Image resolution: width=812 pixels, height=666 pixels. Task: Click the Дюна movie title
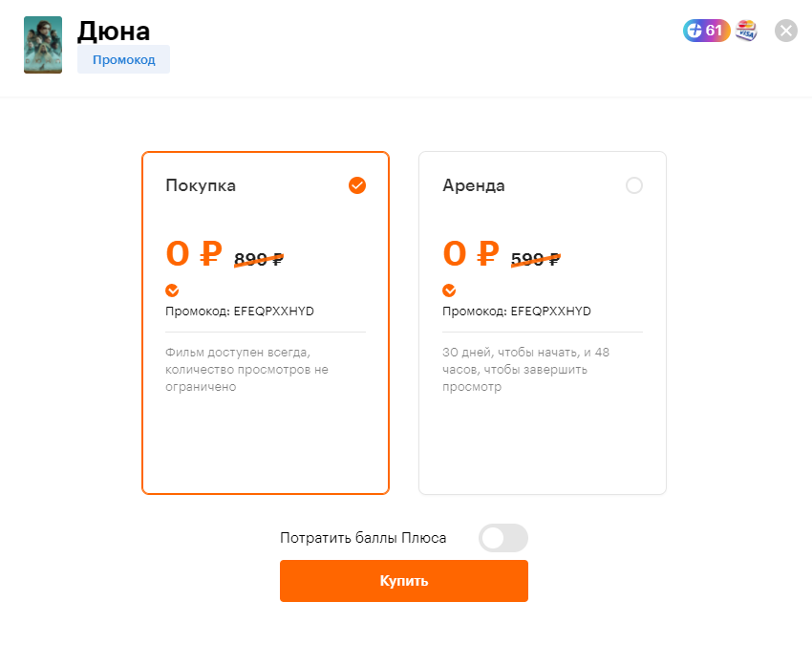114,31
